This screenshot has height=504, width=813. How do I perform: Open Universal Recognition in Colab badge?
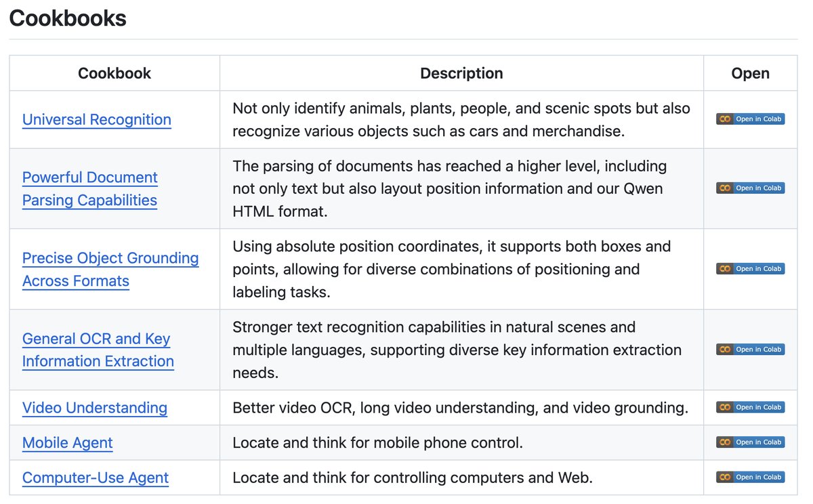click(750, 119)
